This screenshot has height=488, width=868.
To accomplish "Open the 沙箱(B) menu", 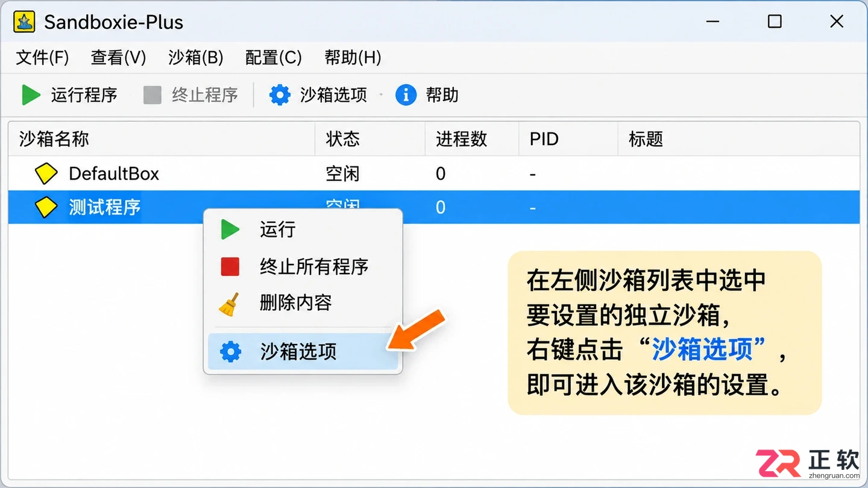I will (x=196, y=58).
